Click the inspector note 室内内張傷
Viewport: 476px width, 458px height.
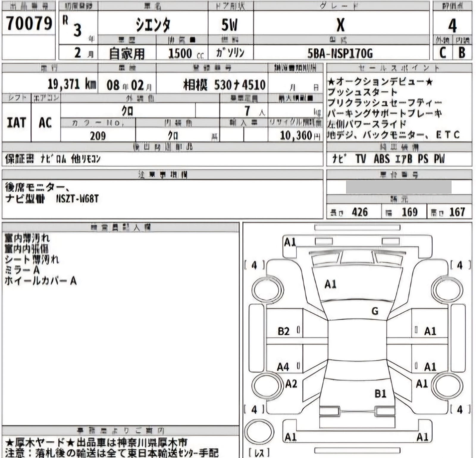(x=27, y=249)
